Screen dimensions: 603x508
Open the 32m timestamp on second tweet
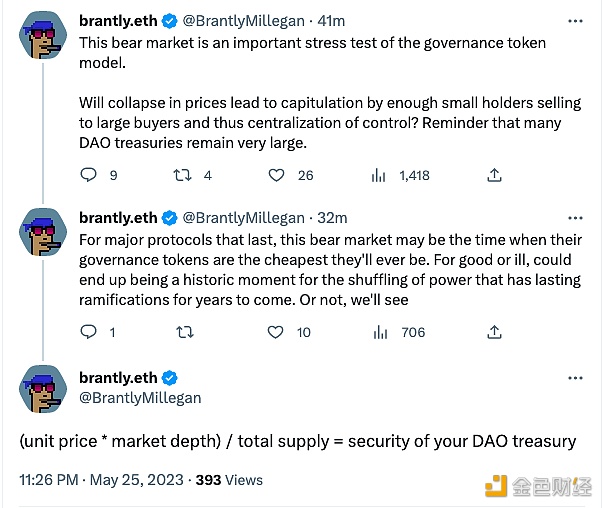[x=332, y=217]
